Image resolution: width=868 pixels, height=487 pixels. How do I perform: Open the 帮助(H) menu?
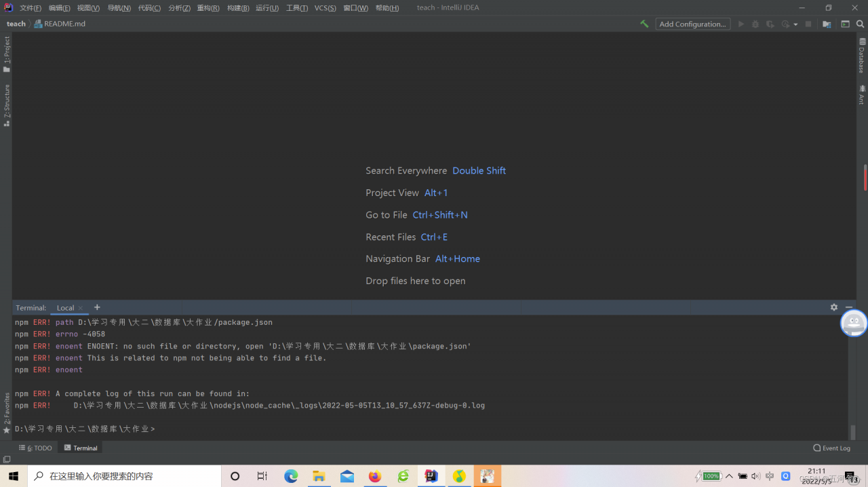pos(387,7)
